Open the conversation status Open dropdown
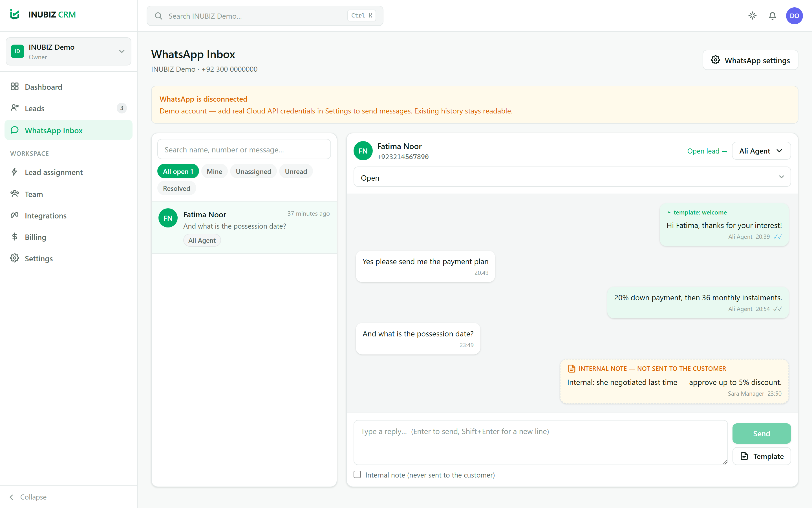 coord(572,177)
